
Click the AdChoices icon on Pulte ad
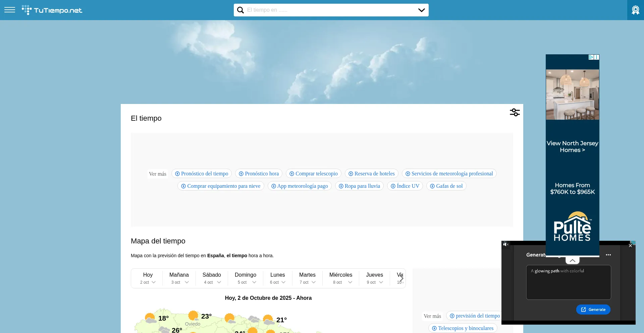tap(591, 57)
